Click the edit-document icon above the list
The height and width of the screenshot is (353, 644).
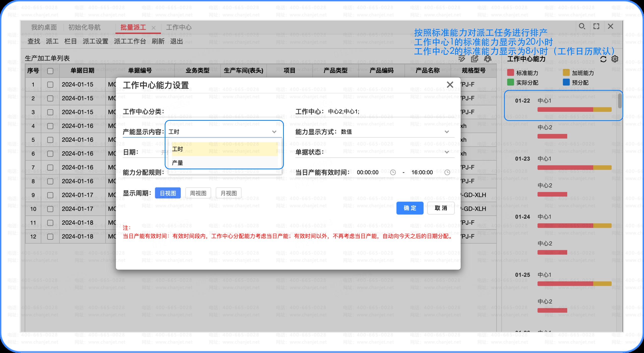[475, 59]
